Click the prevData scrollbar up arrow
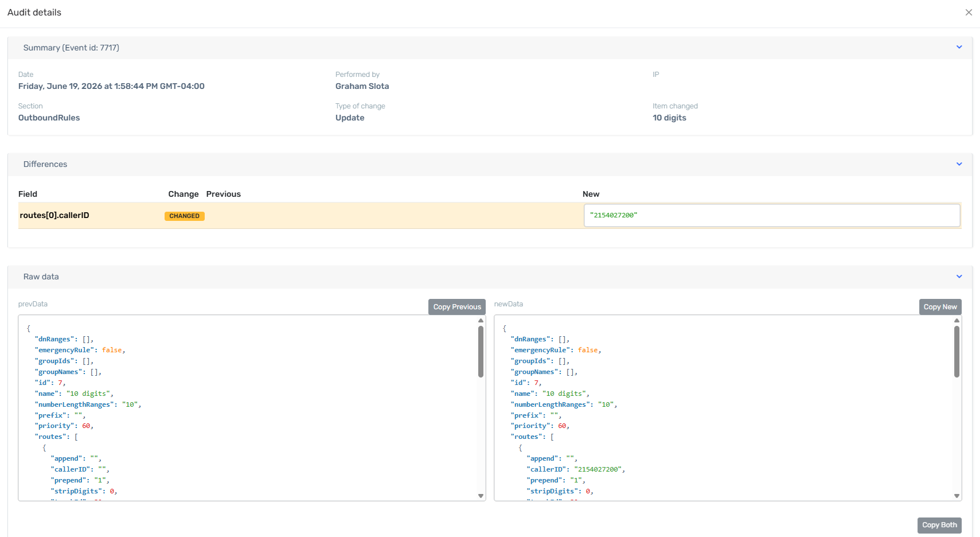The height and width of the screenshot is (537, 980). click(481, 321)
